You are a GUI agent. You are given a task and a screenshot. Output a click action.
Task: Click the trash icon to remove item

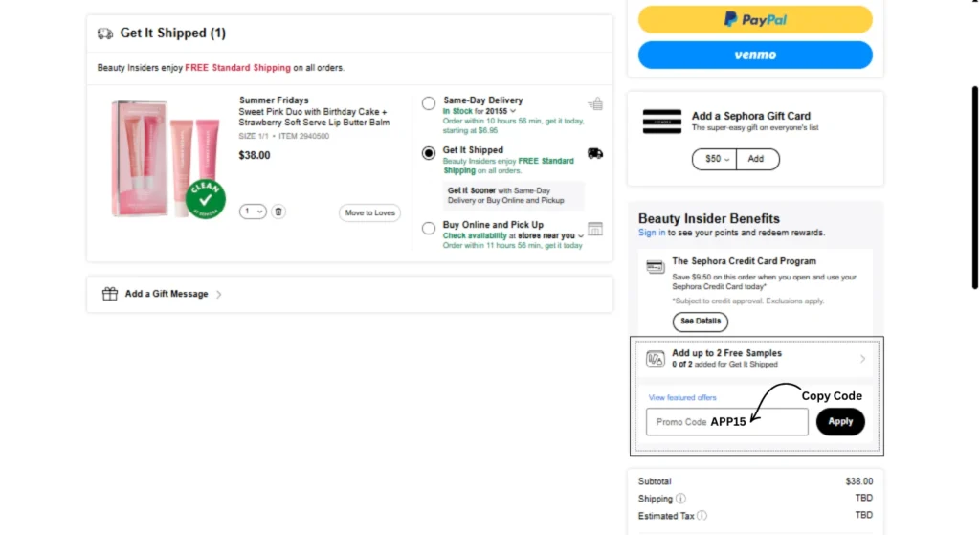click(278, 212)
